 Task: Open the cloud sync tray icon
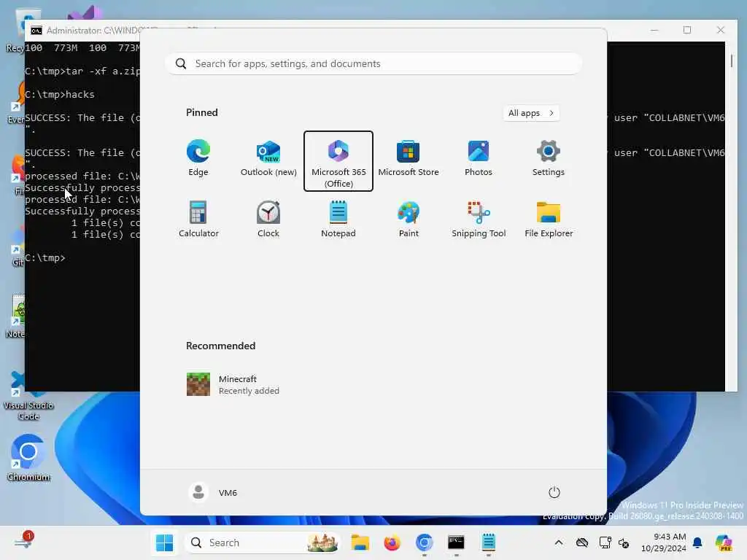pos(581,542)
